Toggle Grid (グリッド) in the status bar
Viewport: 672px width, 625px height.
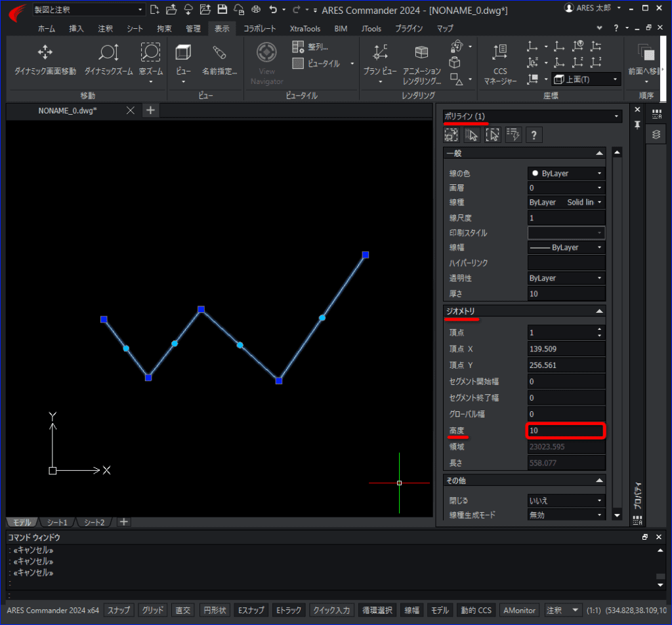(x=153, y=610)
